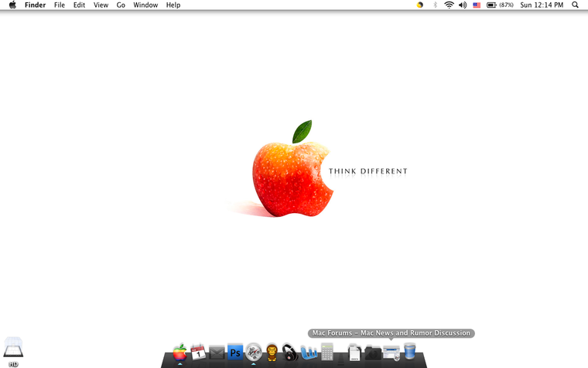Open the Window menu
Screen dimensions: 588x368
coord(145,5)
